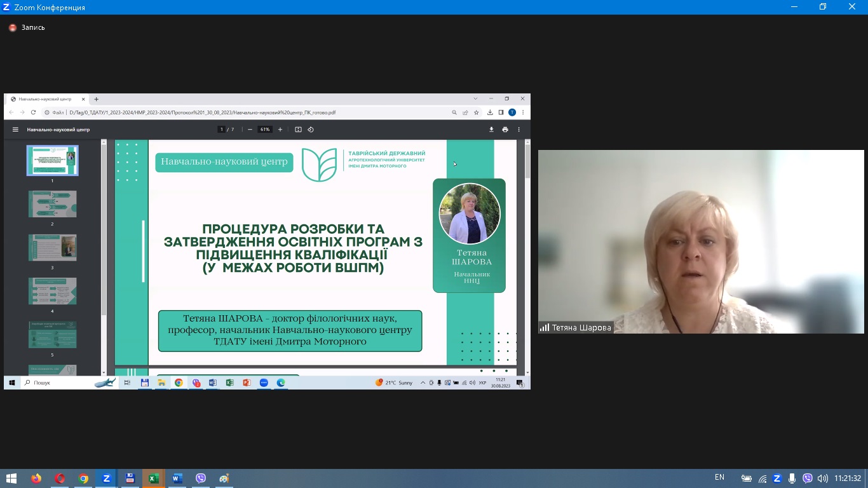Screen dimensions: 868x488
Task: Click the PDF page number field
Action: [x=222, y=130]
